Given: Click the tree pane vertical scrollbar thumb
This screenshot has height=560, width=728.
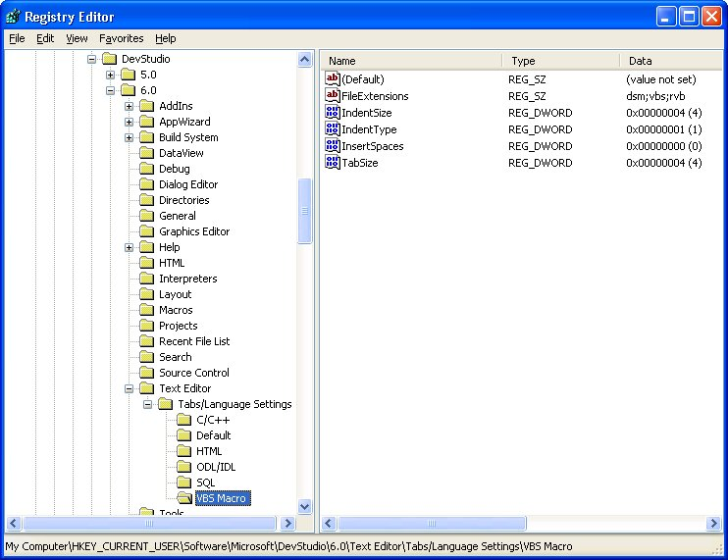Looking at the screenshot, I should [304, 211].
